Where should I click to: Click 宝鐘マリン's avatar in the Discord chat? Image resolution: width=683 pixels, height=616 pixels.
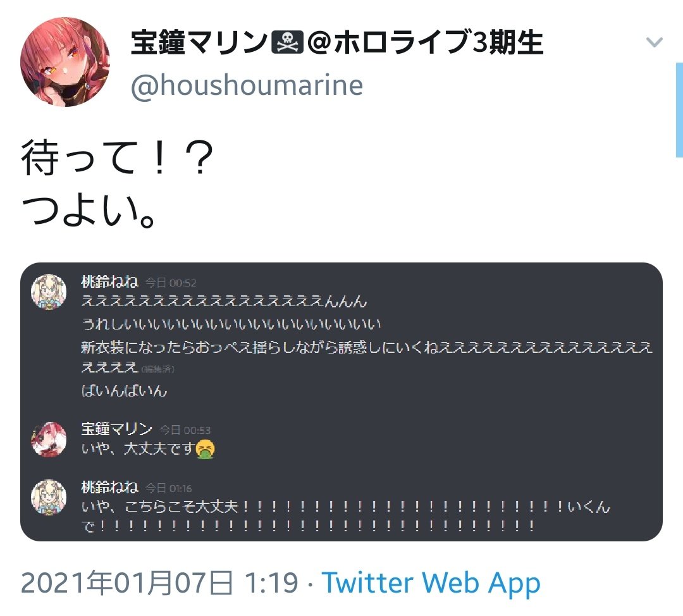pos(49,439)
